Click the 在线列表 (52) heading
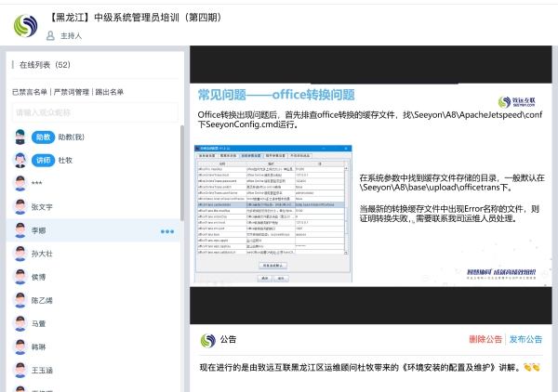The image size is (558, 392). click(45, 65)
